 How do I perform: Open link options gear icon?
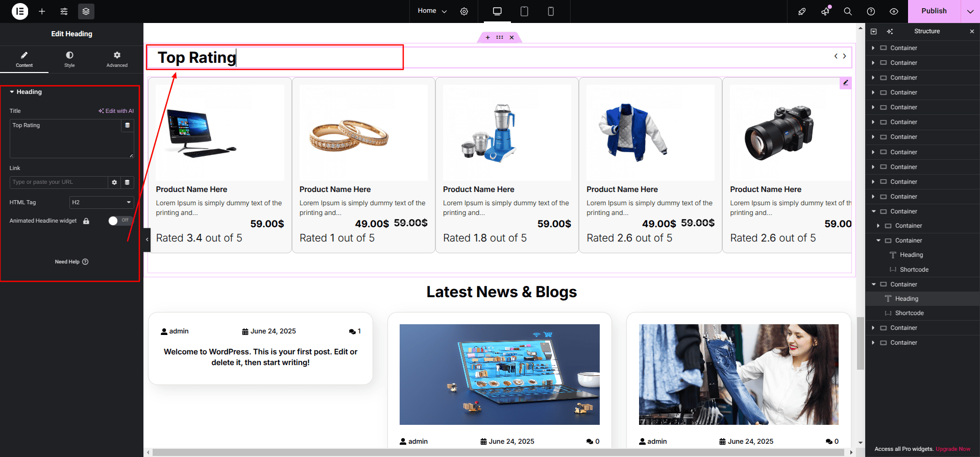114,182
